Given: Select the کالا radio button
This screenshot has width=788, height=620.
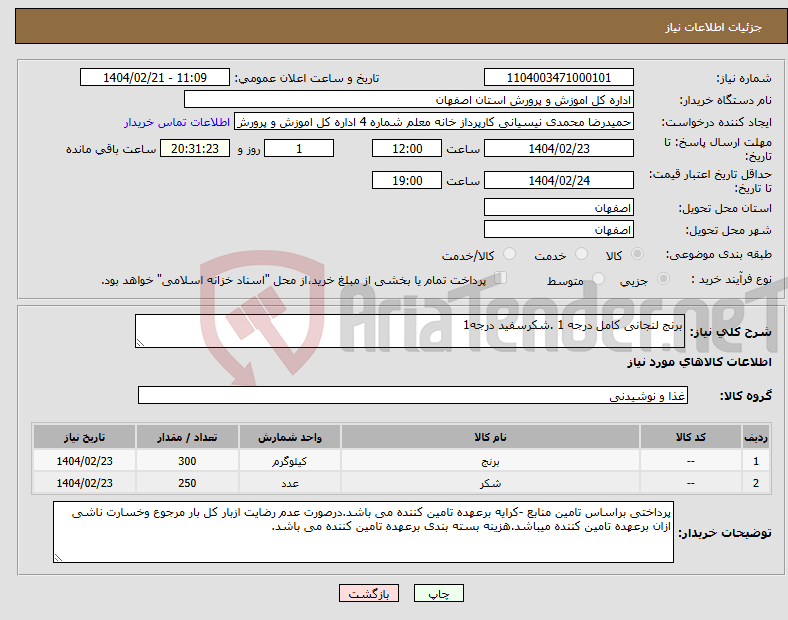Looking at the screenshot, I should point(638,255).
